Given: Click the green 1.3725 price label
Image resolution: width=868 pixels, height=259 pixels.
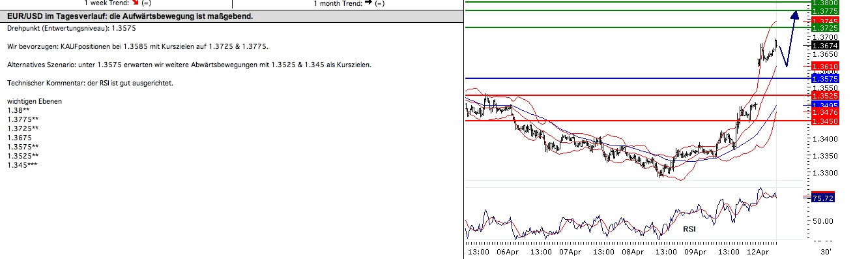Looking at the screenshot, I should pos(826,29).
